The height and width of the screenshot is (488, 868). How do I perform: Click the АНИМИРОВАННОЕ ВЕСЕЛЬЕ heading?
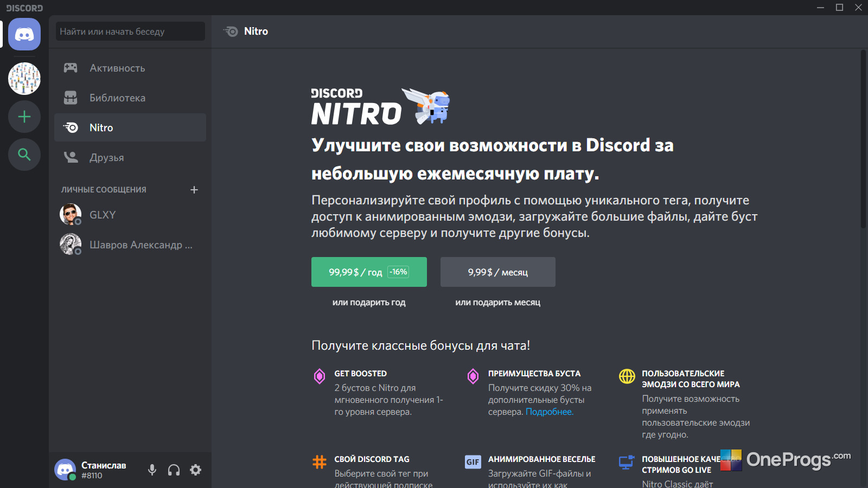point(542,459)
